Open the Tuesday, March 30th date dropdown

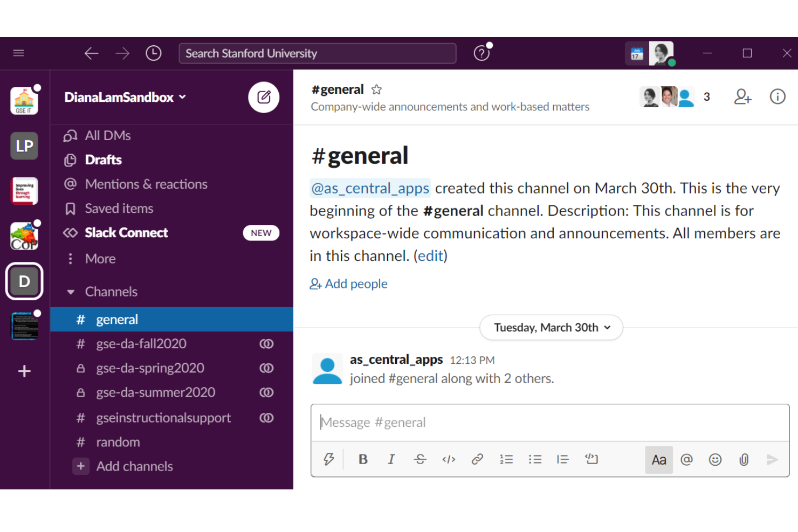(551, 327)
